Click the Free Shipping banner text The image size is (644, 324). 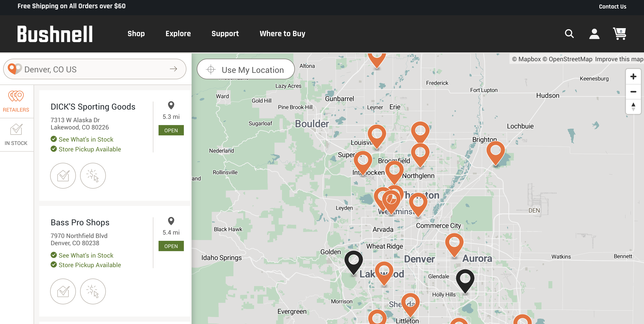(72, 6)
